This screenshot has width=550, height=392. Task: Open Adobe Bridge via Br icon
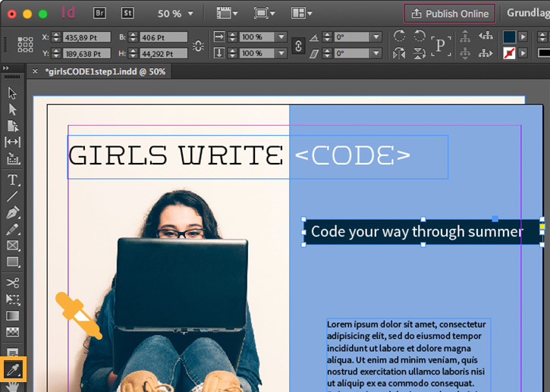point(99,14)
